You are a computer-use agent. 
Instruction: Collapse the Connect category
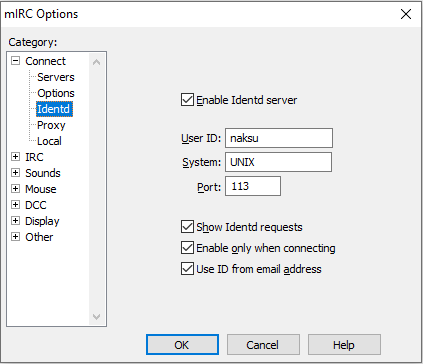[15, 61]
